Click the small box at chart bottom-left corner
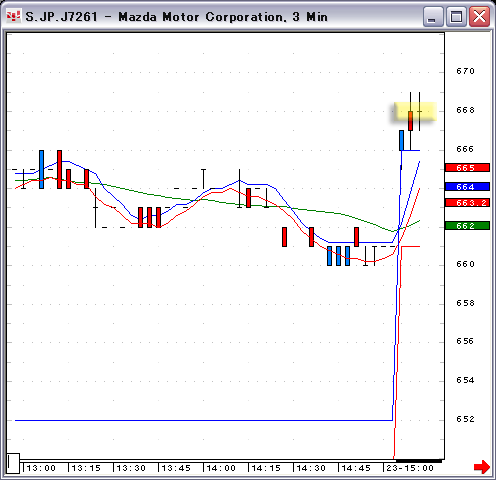The height and width of the screenshot is (480, 496). pos(13,463)
